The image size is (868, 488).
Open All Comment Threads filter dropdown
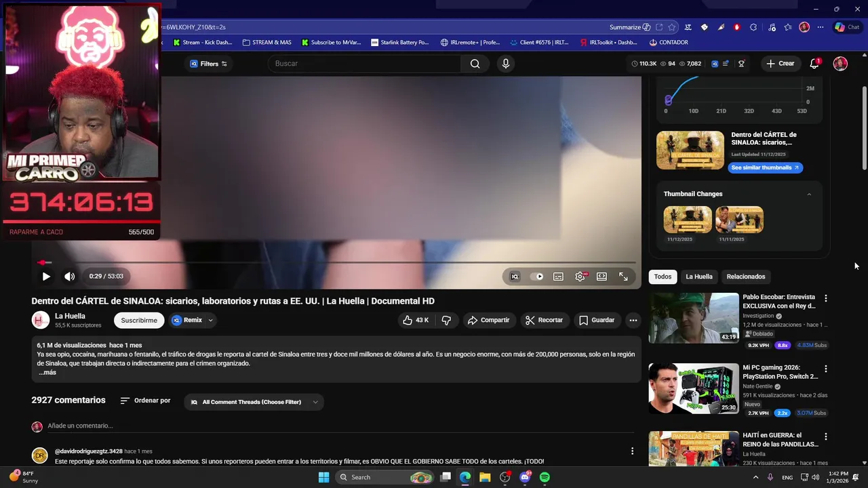tap(254, 402)
